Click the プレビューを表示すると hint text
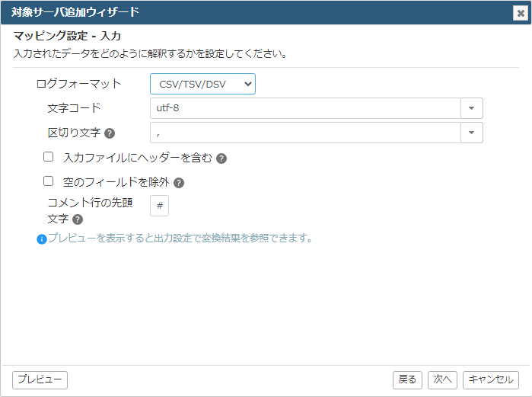 (x=180, y=238)
